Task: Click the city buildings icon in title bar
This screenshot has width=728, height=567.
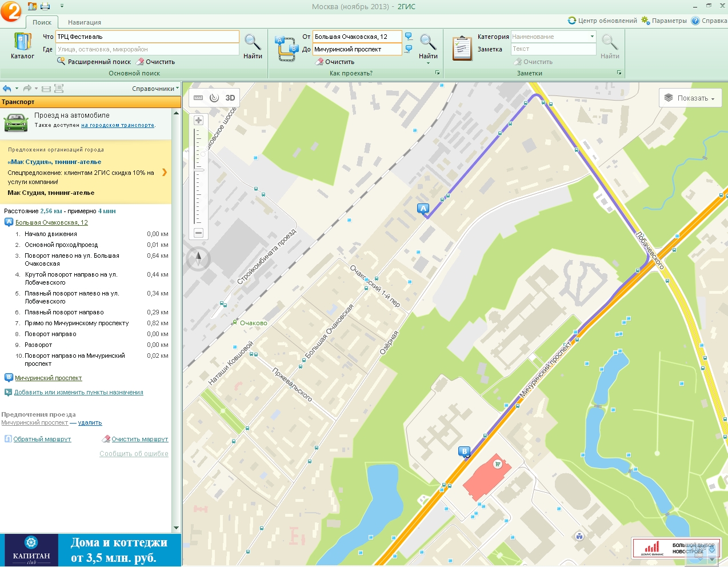Action: (x=33, y=6)
